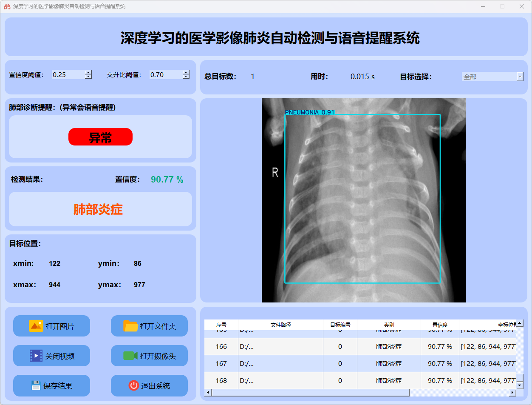Click the 90.77 % confidence value in green

click(x=167, y=180)
